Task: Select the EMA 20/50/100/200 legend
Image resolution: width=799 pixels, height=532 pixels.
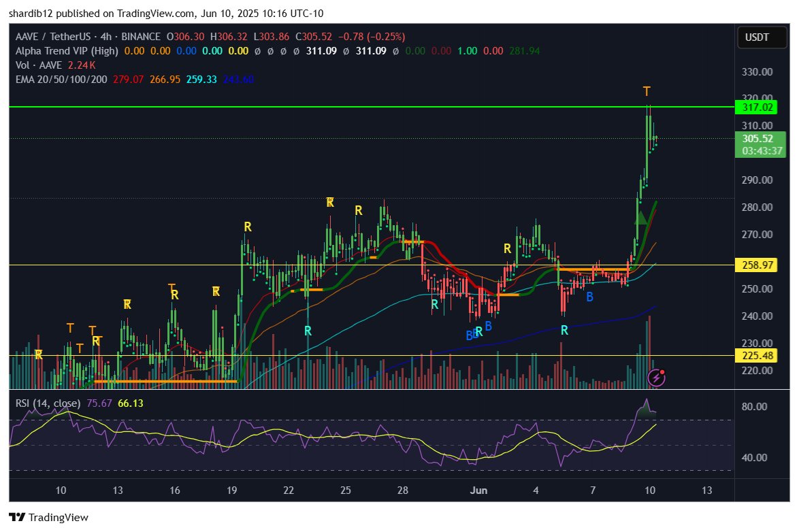Action: (x=61, y=80)
